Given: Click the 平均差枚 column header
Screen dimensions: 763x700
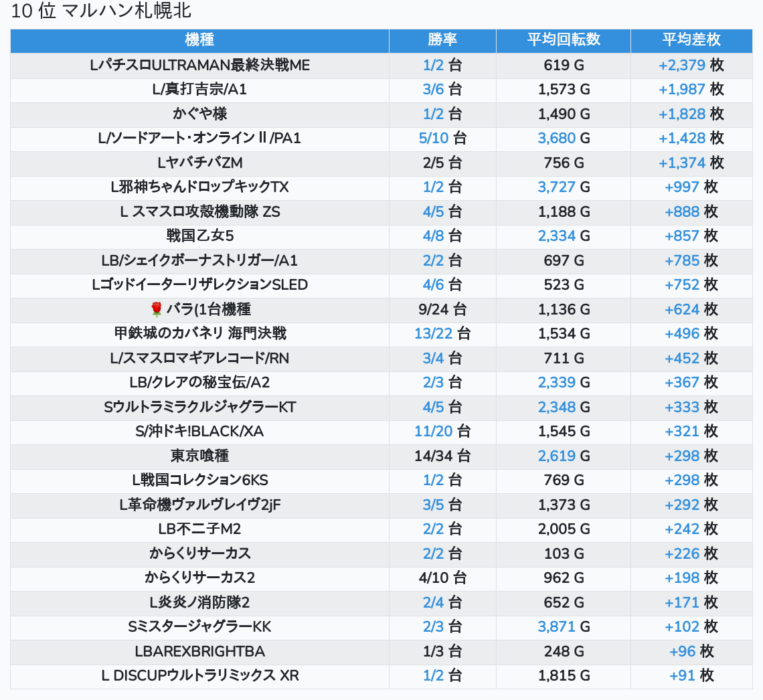Looking at the screenshot, I should [691, 40].
